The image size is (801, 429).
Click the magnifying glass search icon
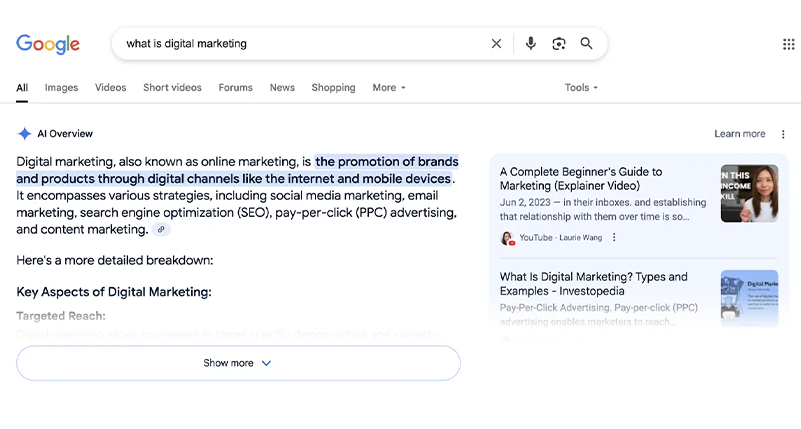[587, 44]
